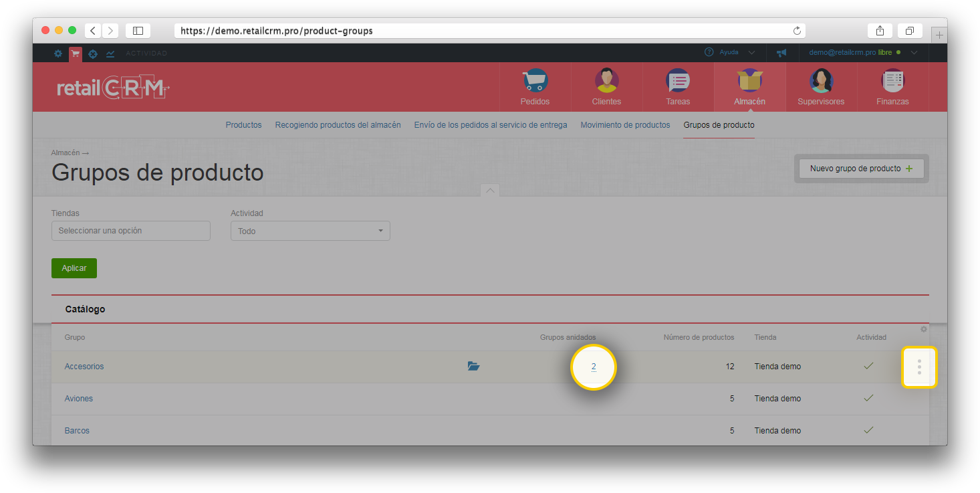Open the analytics line chart icon
Screen dimensions: 980x493
point(110,53)
